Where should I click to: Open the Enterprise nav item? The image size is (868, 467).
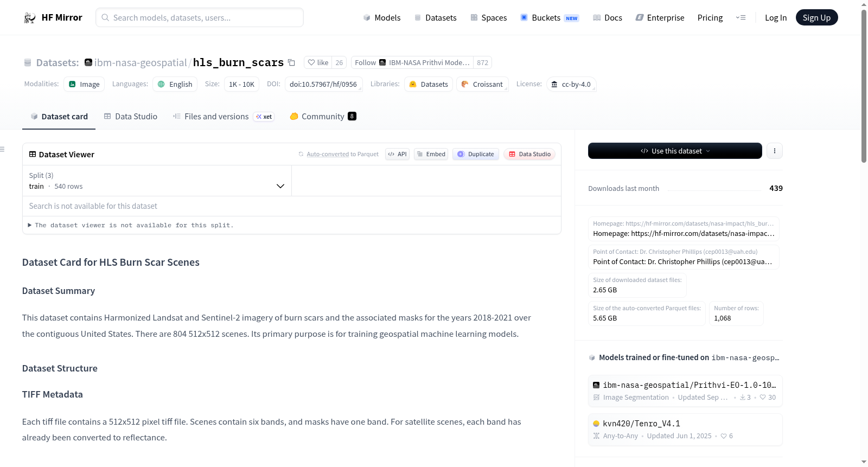click(660, 17)
